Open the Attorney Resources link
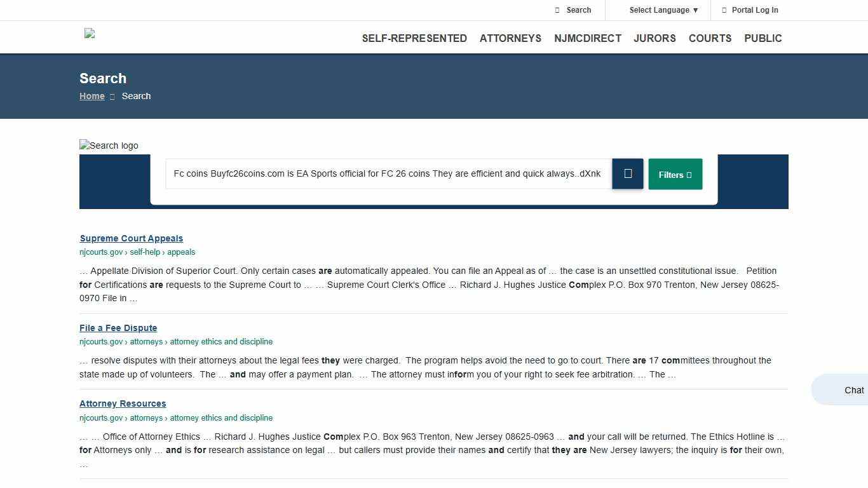Screen dimensions: 868x488 point(123,403)
